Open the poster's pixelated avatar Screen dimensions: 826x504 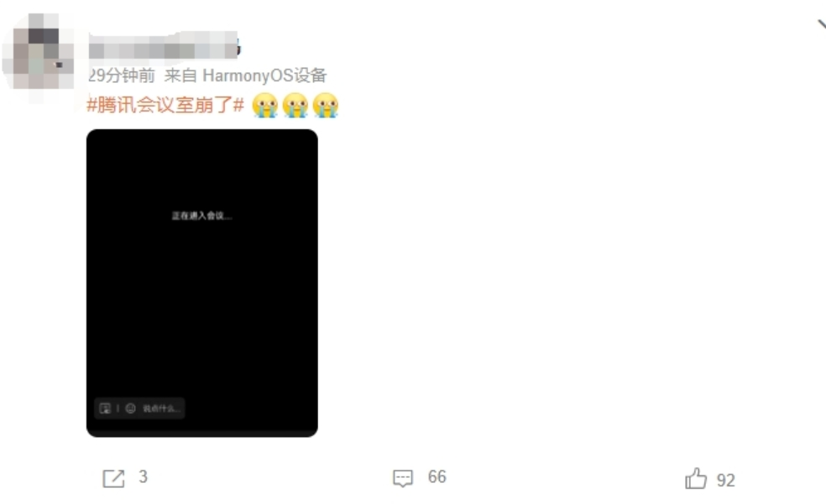click(38, 51)
